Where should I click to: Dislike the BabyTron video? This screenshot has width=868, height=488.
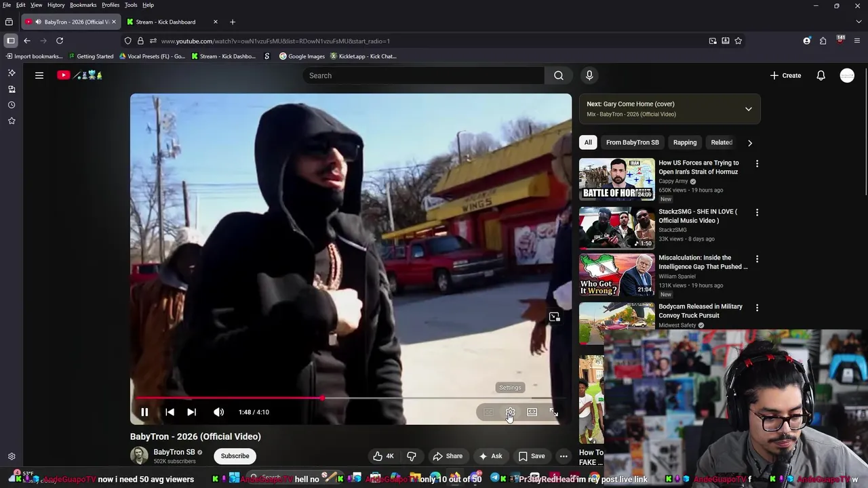(x=412, y=456)
